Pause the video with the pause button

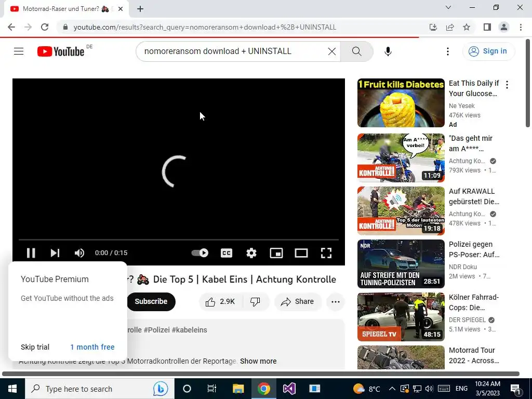[31, 253]
